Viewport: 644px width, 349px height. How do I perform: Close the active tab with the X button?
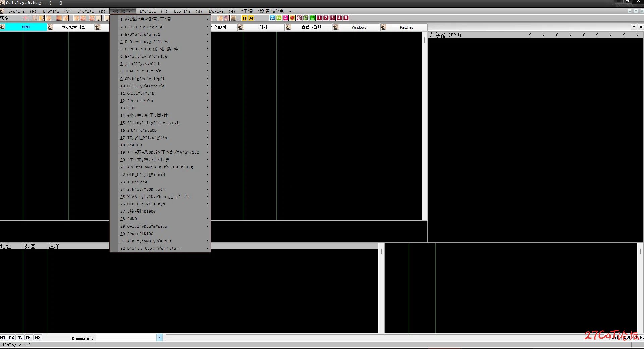tap(641, 27)
